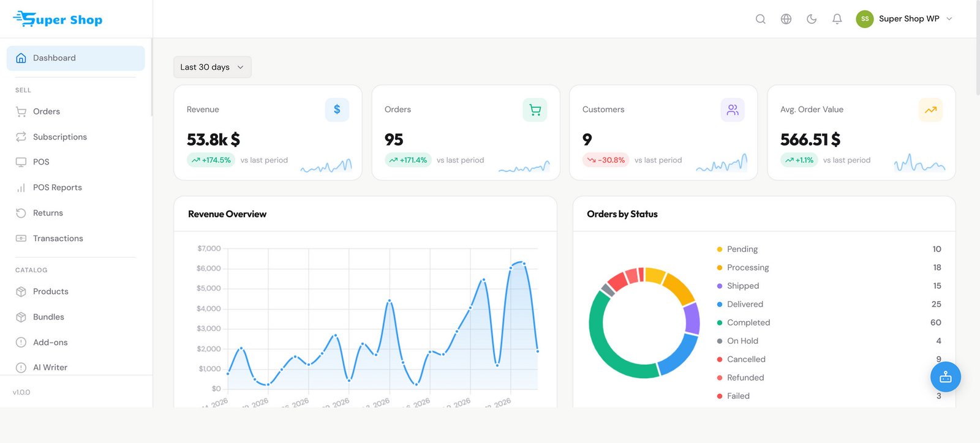Viewport: 980px width, 443px height.
Task: Click the -30.8% customers badge
Action: click(606, 160)
